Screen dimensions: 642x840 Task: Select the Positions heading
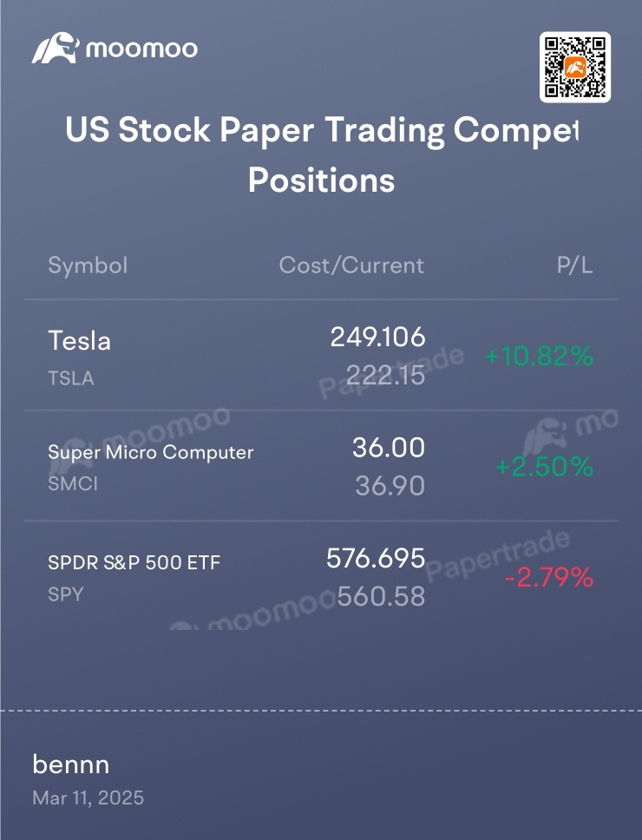[321, 180]
